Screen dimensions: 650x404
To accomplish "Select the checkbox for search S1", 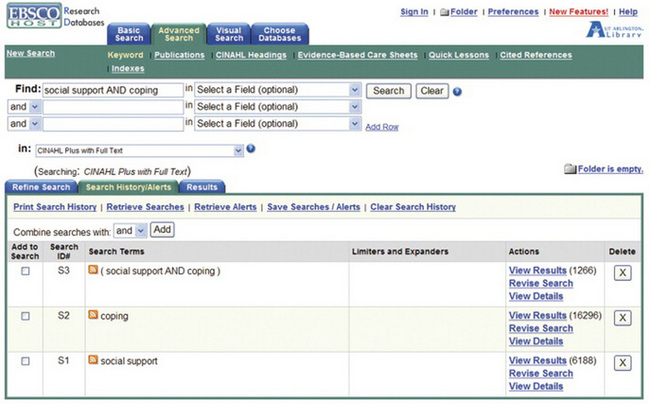I will coord(25,360).
